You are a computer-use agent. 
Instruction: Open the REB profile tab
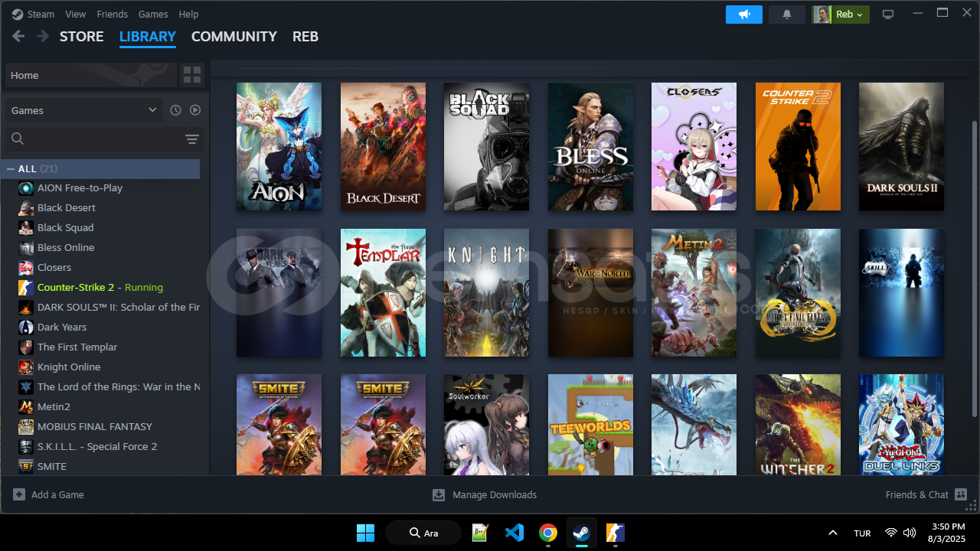pyautogui.click(x=305, y=36)
